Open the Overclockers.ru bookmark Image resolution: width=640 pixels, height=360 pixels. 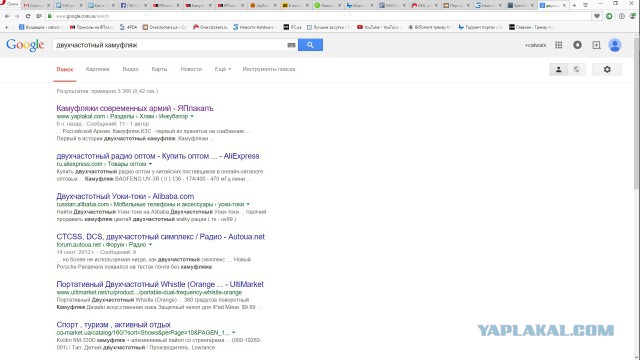210,27
